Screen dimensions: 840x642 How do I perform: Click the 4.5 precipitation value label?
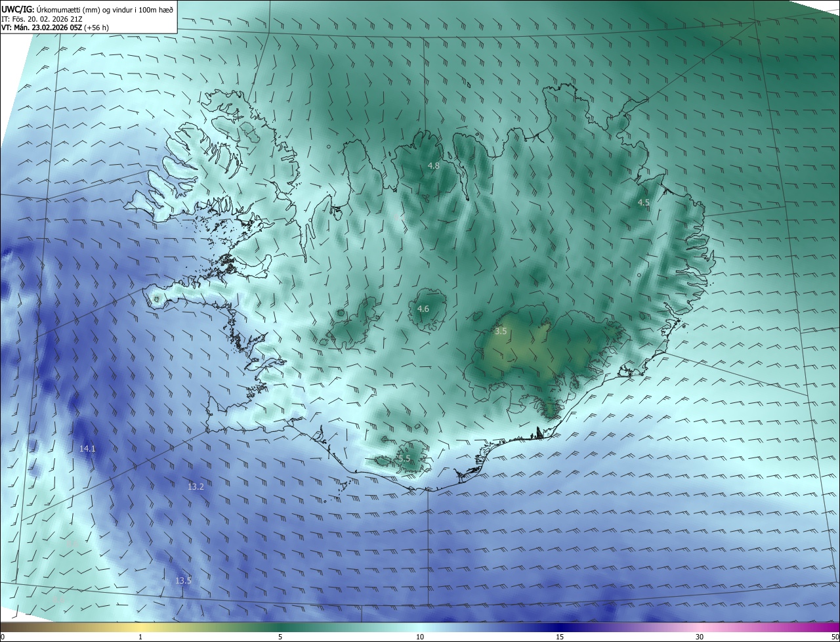coord(644,203)
